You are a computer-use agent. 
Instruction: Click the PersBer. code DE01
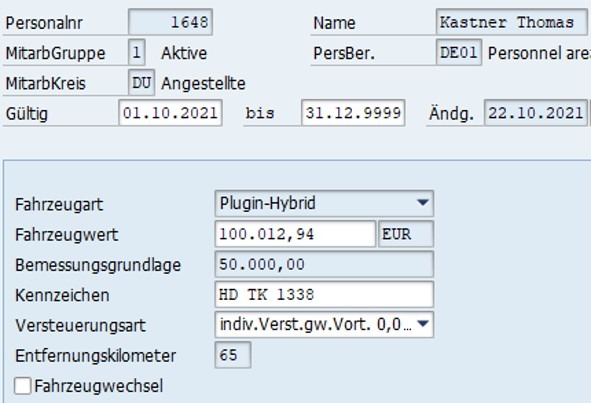click(x=459, y=52)
